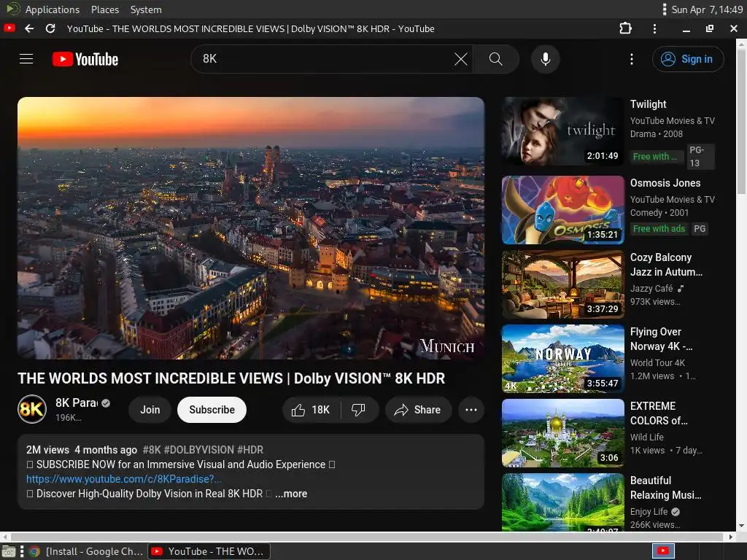Open Flying Over Norway 4K thumbnail

coord(562,359)
